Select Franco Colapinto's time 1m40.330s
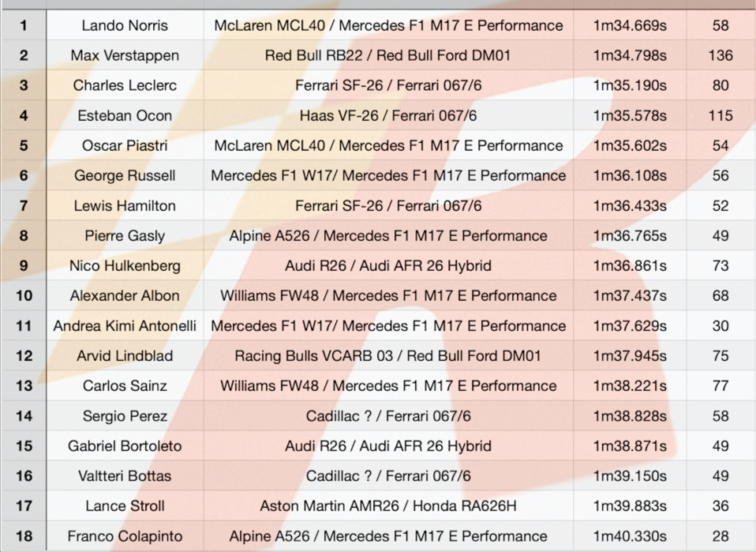 pos(630,535)
